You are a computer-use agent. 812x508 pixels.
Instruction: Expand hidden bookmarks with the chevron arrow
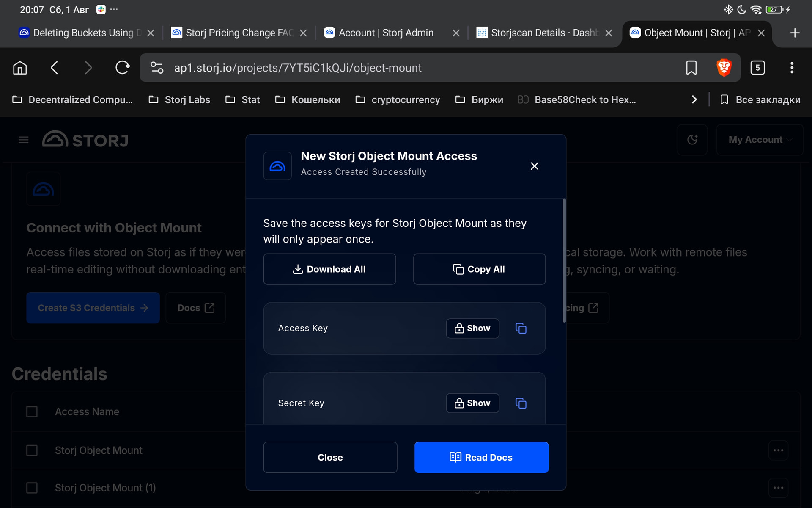pos(694,99)
